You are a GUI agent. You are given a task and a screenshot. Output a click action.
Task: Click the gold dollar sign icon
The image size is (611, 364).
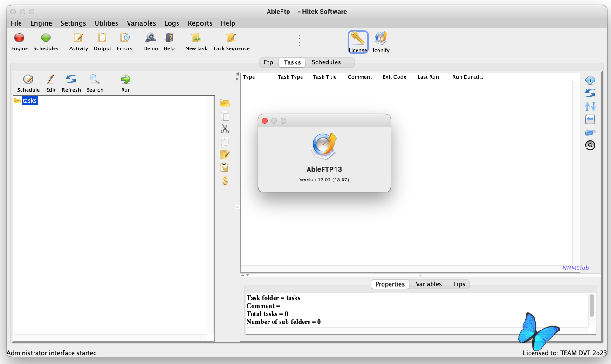(x=225, y=181)
